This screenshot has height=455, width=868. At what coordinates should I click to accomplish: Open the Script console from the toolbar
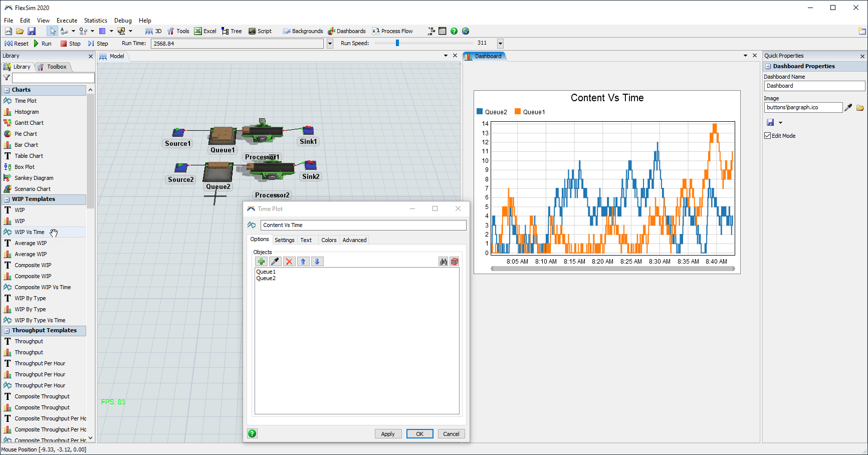260,31
